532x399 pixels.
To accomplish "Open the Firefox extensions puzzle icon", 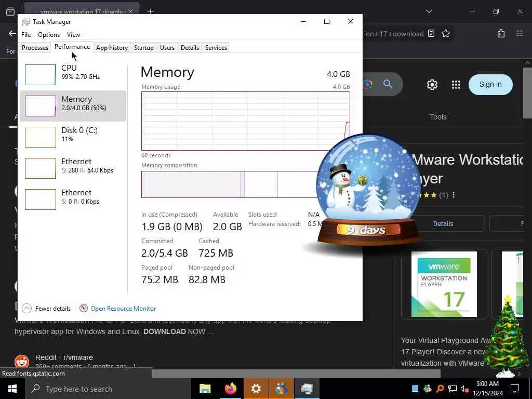I will 501,33.
